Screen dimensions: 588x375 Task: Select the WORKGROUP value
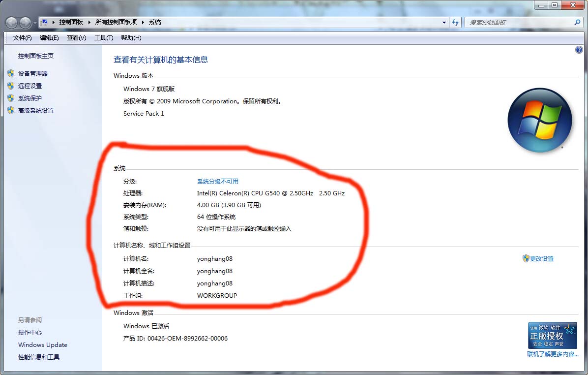click(x=217, y=296)
